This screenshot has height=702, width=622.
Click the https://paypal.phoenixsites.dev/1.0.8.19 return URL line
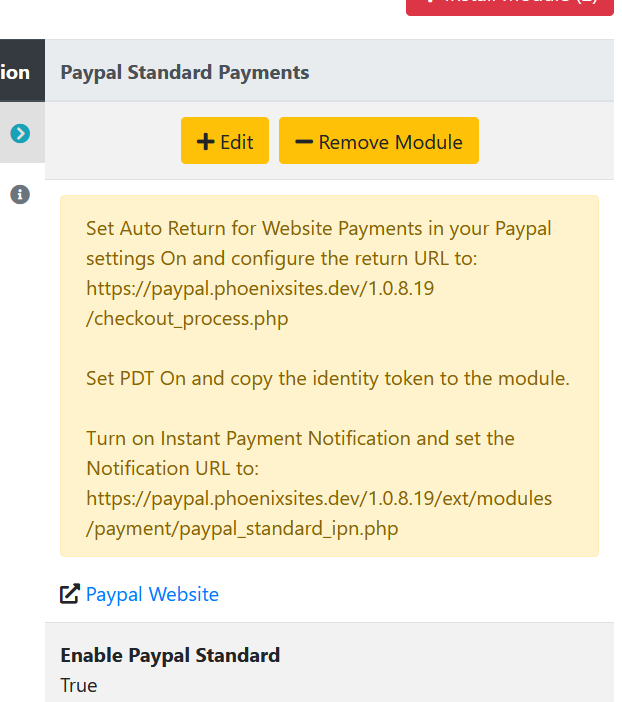click(260, 288)
